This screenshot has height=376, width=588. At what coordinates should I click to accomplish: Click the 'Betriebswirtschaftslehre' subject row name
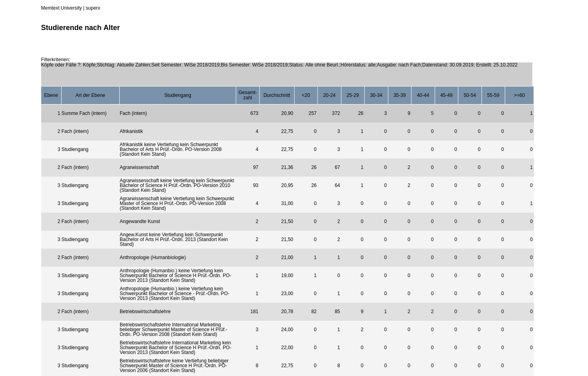click(145, 312)
